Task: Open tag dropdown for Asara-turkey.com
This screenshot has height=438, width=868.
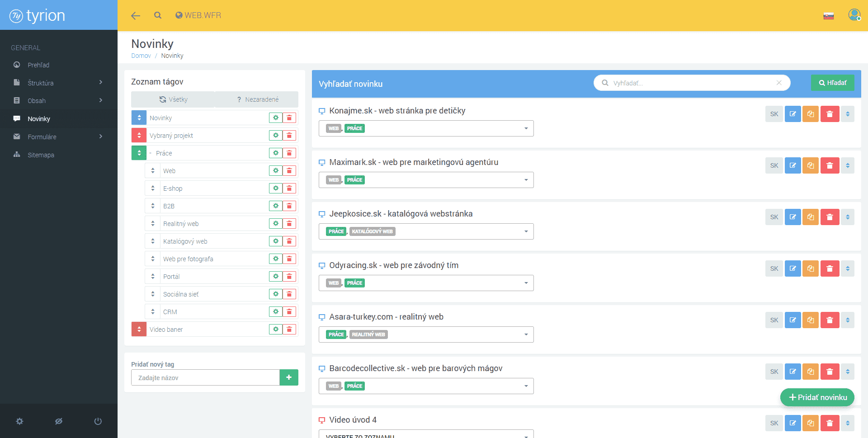Action: click(x=526, y=334)
